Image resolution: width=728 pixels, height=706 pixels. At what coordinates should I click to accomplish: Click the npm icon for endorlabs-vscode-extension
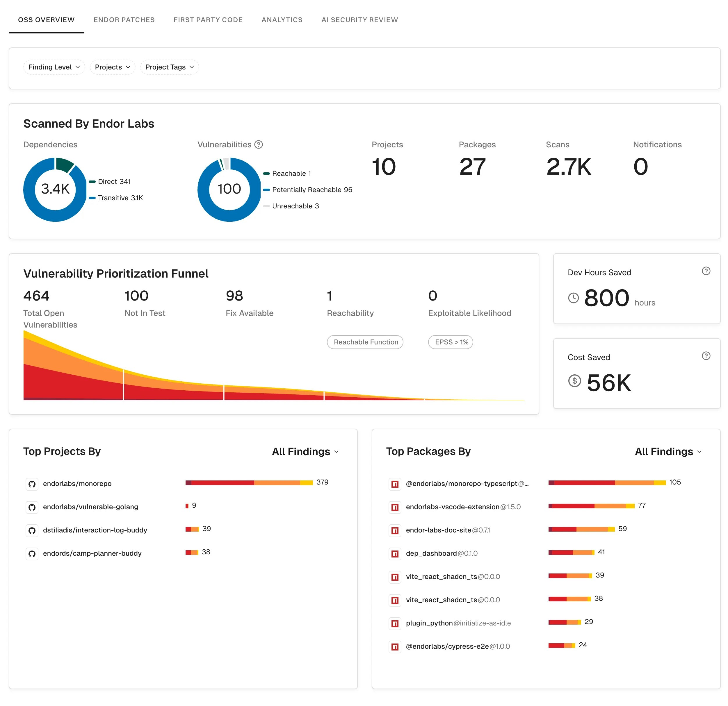tap(395, 507)
